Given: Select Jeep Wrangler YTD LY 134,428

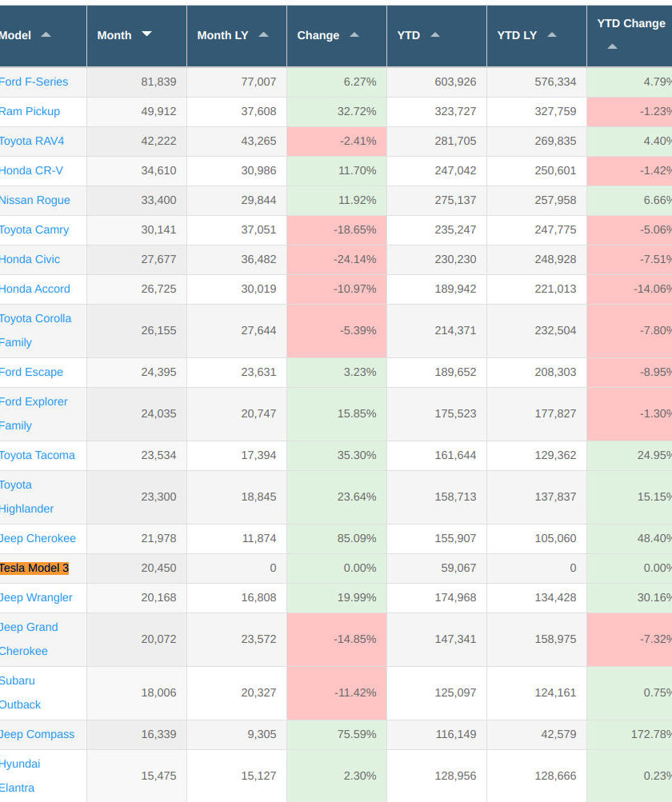Looking at the screenshot, I should [x=555, y=598].
